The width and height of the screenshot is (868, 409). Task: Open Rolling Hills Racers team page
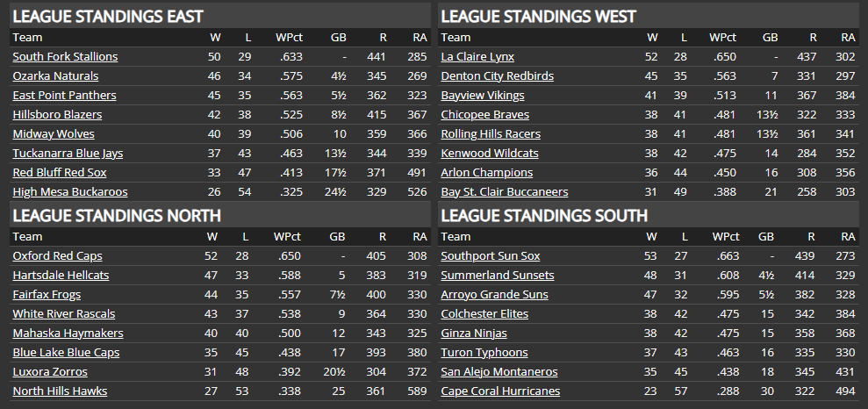491,134
